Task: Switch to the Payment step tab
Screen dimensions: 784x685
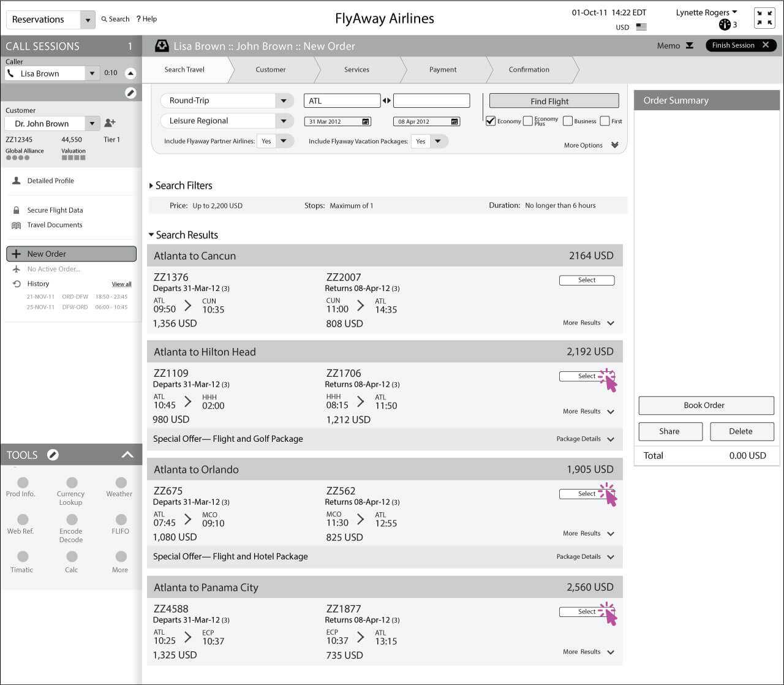Action: tap(443, 70)
